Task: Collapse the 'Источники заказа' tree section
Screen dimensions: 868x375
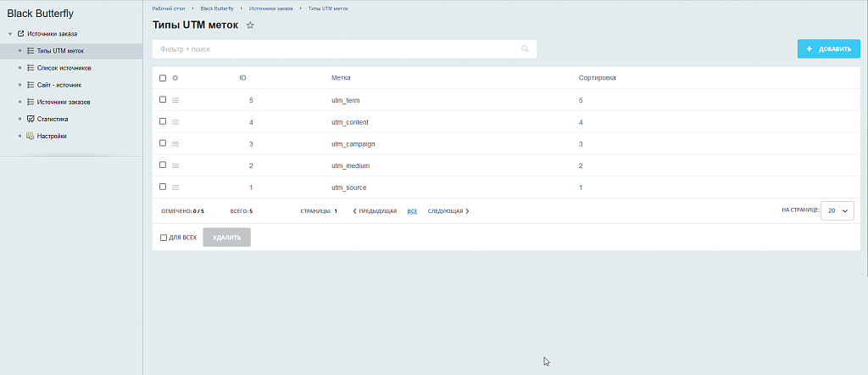Action: point(9,34)
